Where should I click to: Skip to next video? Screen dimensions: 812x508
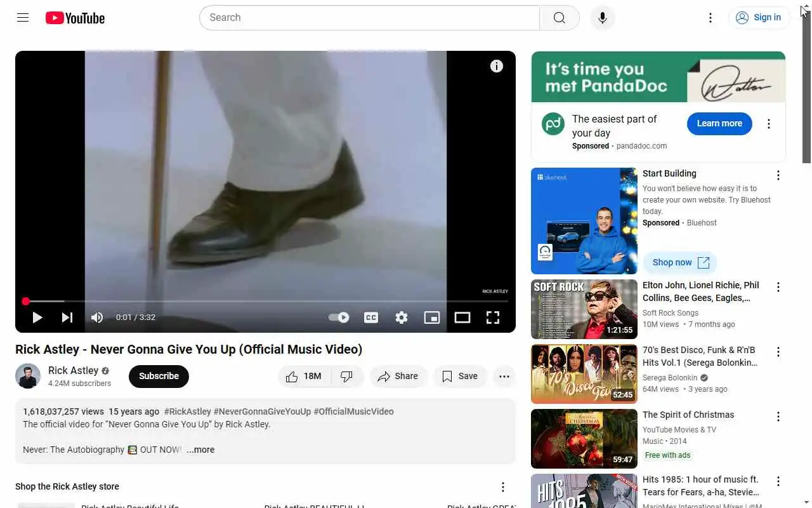[x=67, y=317]
